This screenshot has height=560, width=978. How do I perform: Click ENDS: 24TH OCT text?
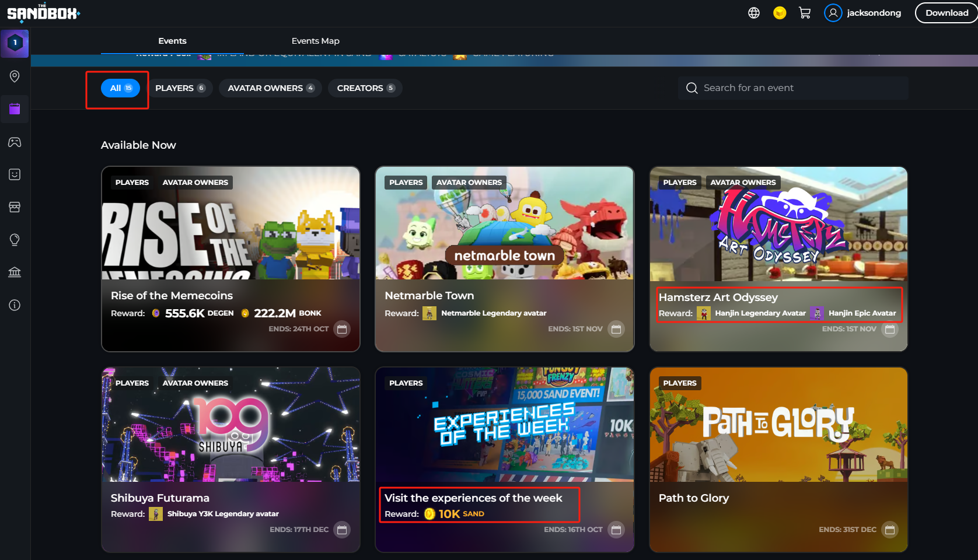tap(298, 329)
